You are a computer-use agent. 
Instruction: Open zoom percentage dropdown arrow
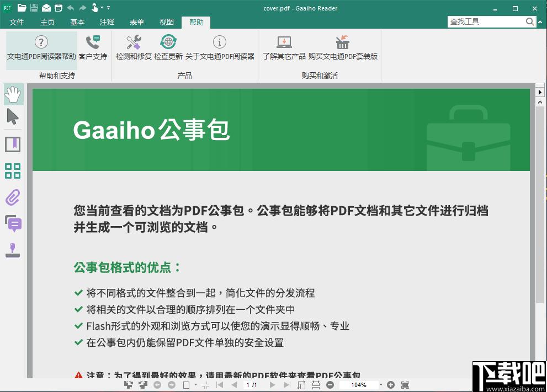coord(381,385)
